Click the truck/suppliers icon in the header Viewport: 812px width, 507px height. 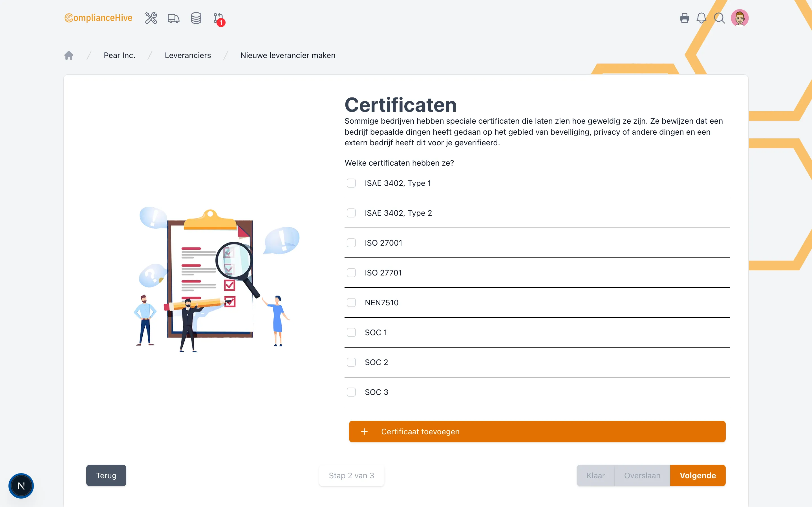click(x=173, y=18)
